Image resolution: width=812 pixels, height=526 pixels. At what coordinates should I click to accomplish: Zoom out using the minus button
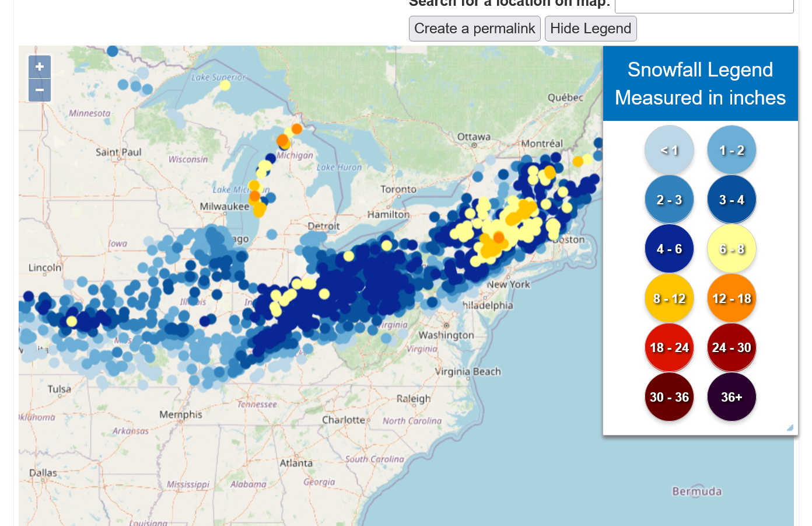click(40, 90)
